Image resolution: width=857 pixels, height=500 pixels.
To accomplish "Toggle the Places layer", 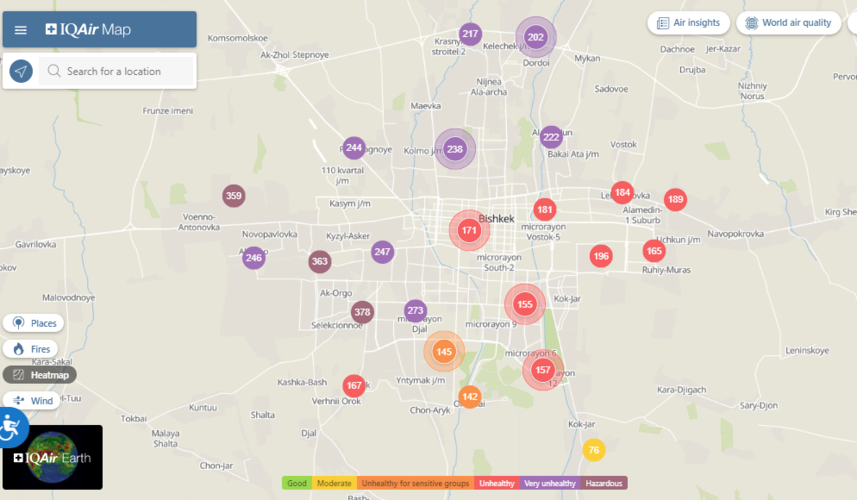I will tap(34, 323).
